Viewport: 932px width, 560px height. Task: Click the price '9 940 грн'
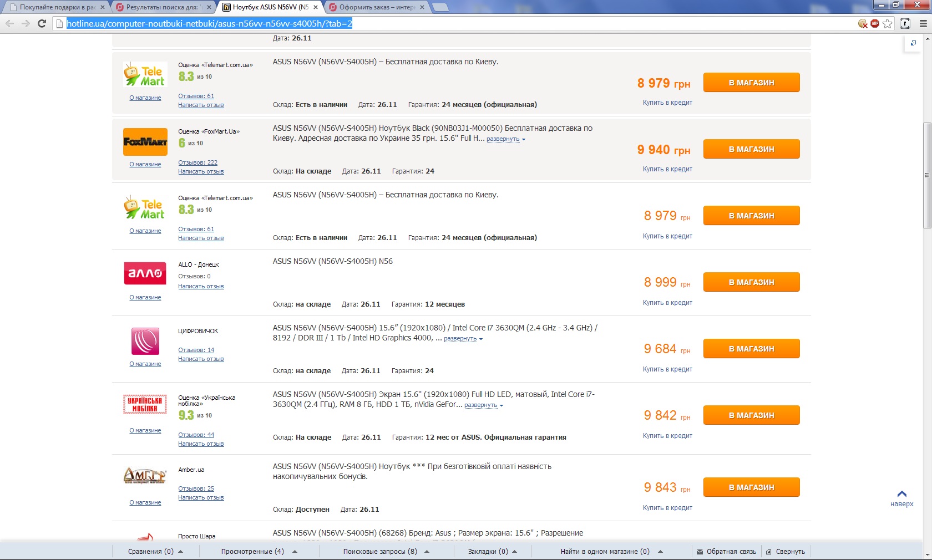[663, 150]
